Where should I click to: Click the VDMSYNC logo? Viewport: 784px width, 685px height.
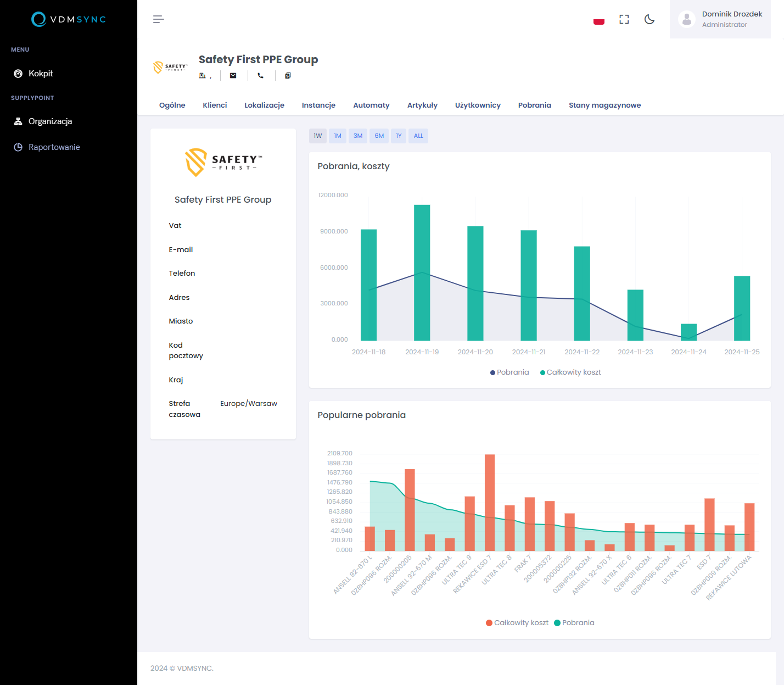click(69, 19)
